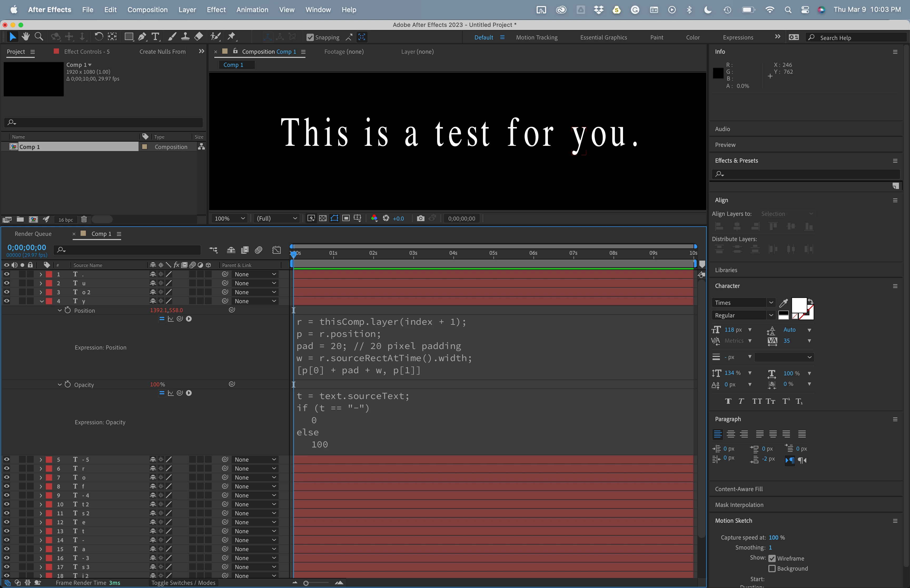The image size is (910, 588).
Task: Switch to Motion Tracking workspace
Action: point(537,37)
